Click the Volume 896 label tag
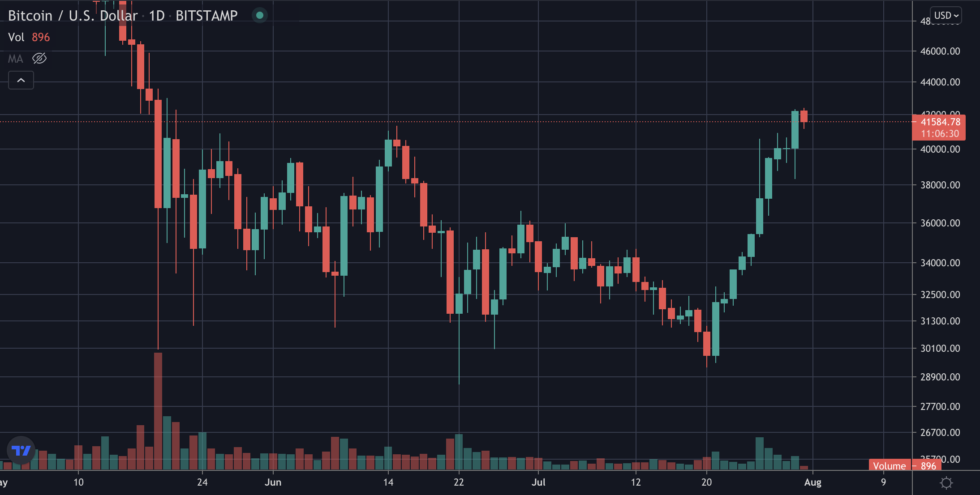 click(x=905, y=465)
